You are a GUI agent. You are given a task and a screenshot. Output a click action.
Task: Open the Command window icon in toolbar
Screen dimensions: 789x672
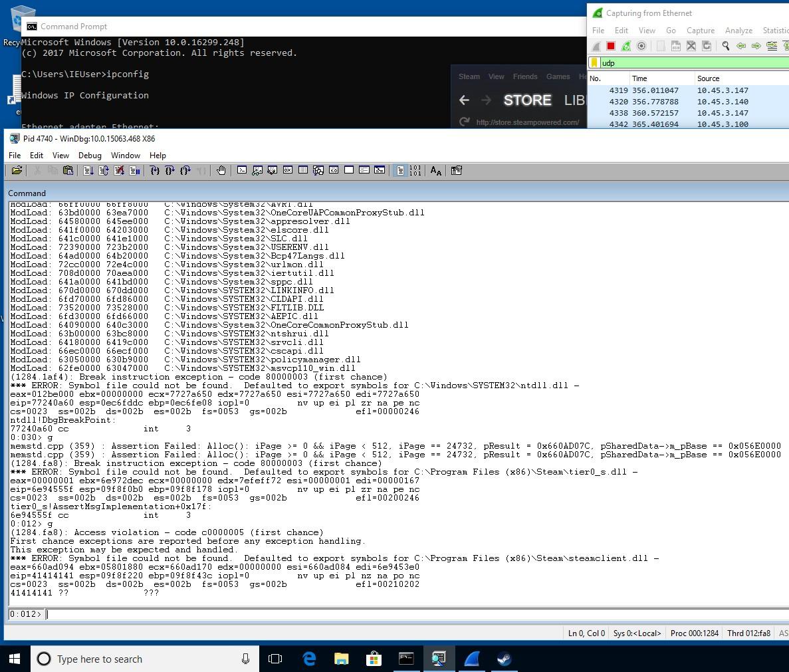[x=242, y=171]
